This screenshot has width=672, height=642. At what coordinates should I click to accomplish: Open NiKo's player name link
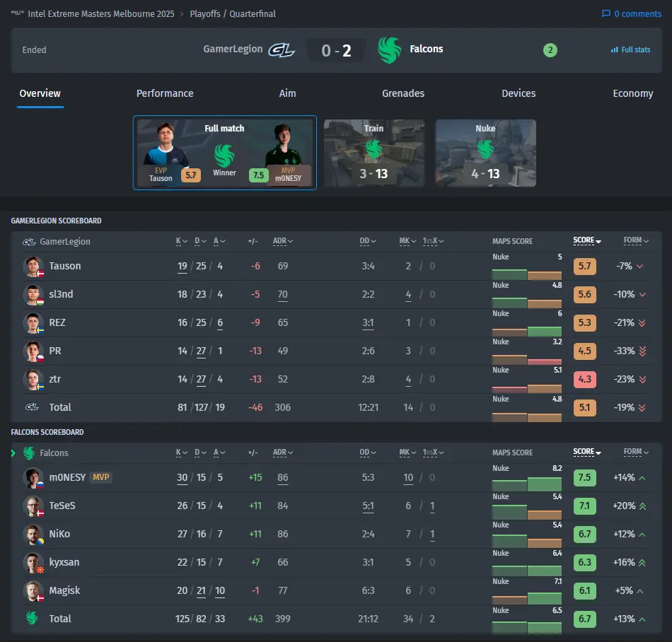tap(59, 534)
